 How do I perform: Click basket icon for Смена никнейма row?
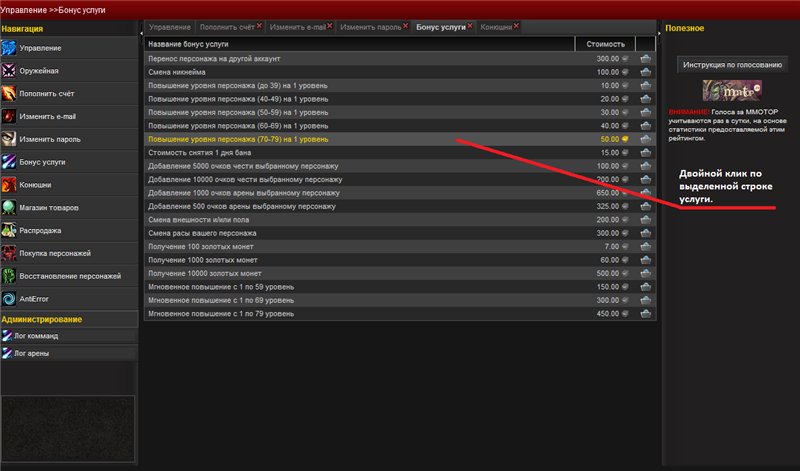[645, 73]
